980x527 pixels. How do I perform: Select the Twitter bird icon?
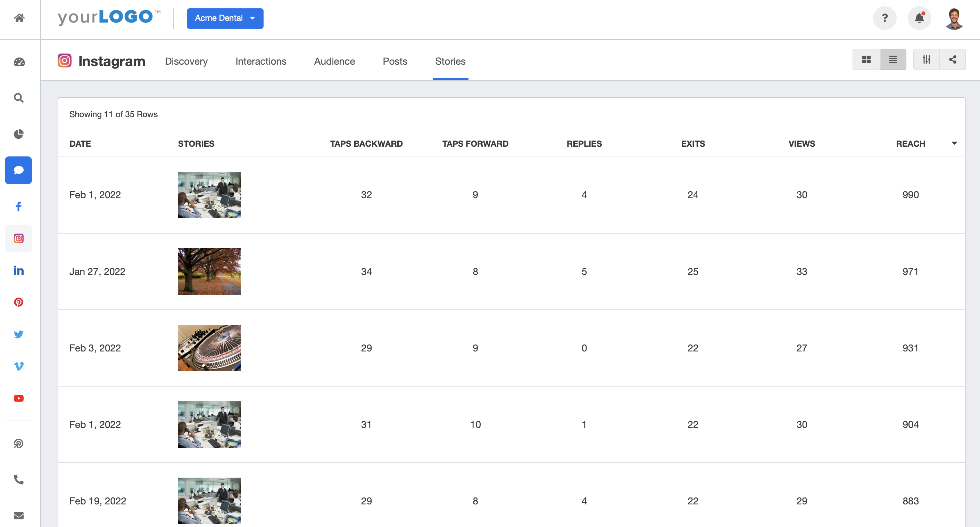[18, 334]
